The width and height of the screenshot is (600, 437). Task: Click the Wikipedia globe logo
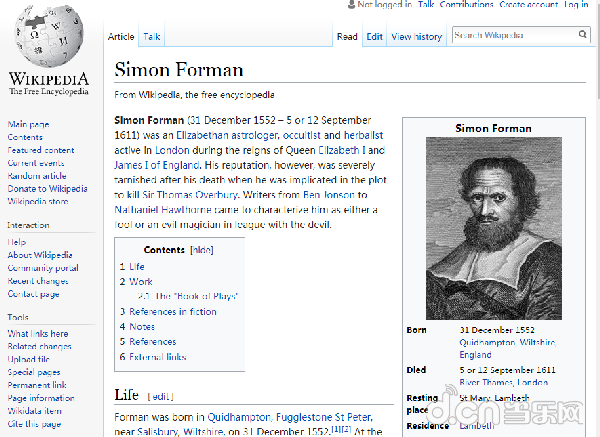click(x=49, y=36)
